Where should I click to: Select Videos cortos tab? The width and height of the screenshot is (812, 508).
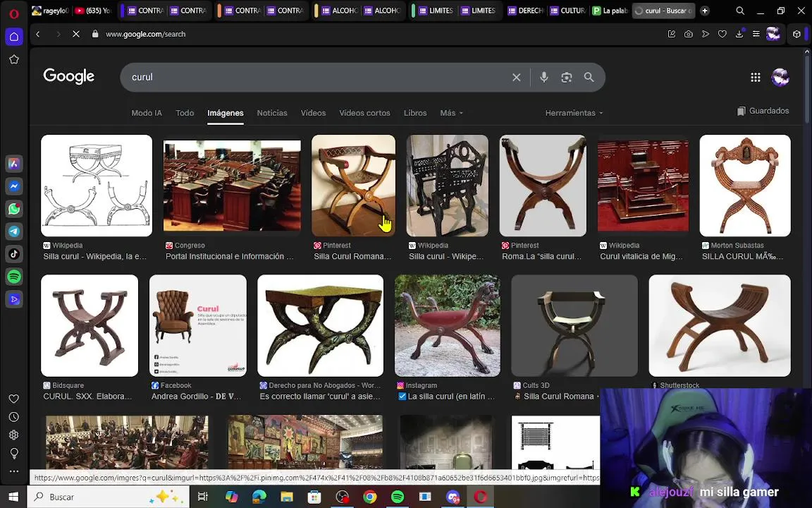pyautogui.click(x=364, y=113)
